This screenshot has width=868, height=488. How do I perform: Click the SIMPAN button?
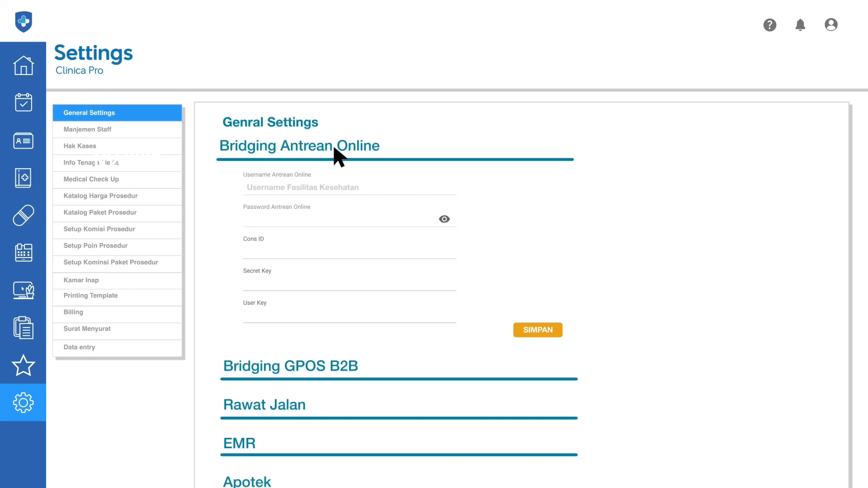point(538,330)
